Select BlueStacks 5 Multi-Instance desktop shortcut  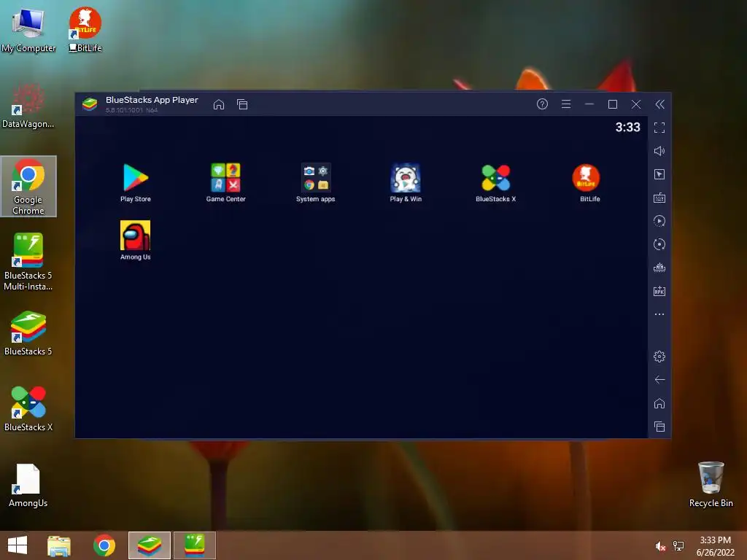point(28,262)
